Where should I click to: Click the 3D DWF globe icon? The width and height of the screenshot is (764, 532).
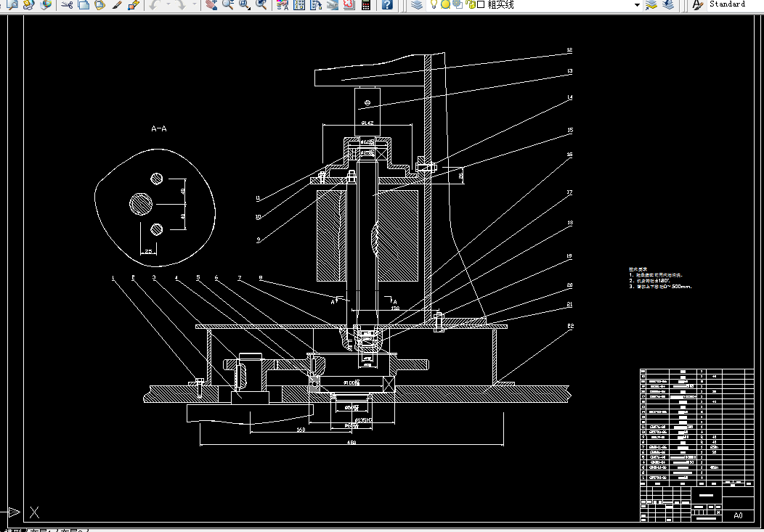46,5
